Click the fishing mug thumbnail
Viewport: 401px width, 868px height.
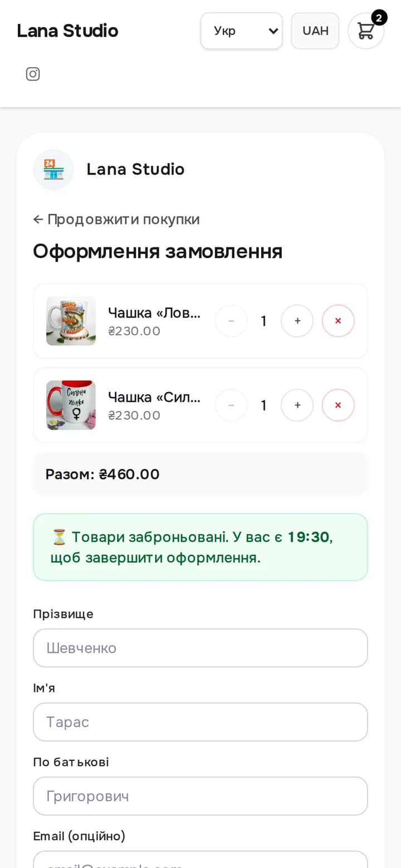tap(71, 321)
